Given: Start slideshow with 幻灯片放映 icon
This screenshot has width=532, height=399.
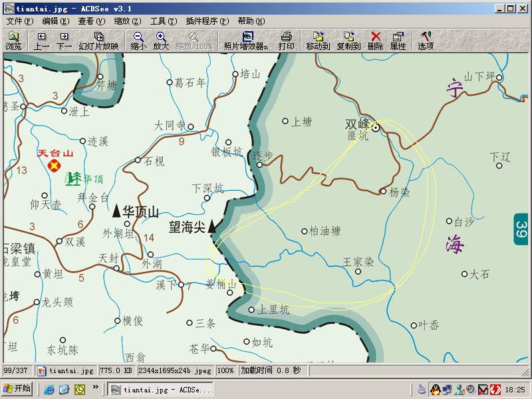Looking at the screenshot, I should tap(98, 41).
